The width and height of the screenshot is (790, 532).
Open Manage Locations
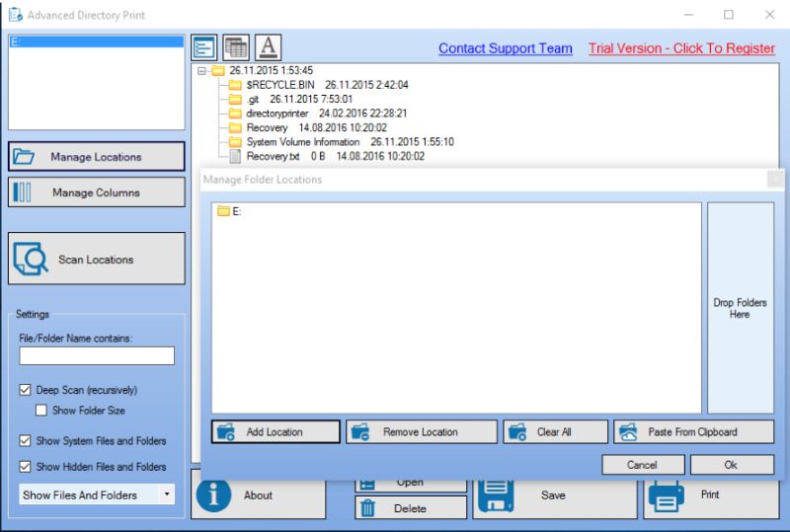point(96,156)
